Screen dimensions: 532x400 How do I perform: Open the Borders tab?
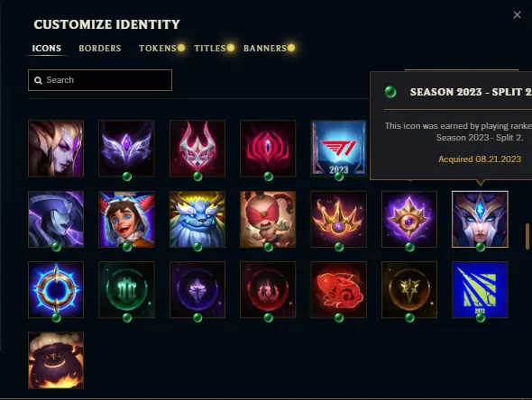tap(100, 48)
